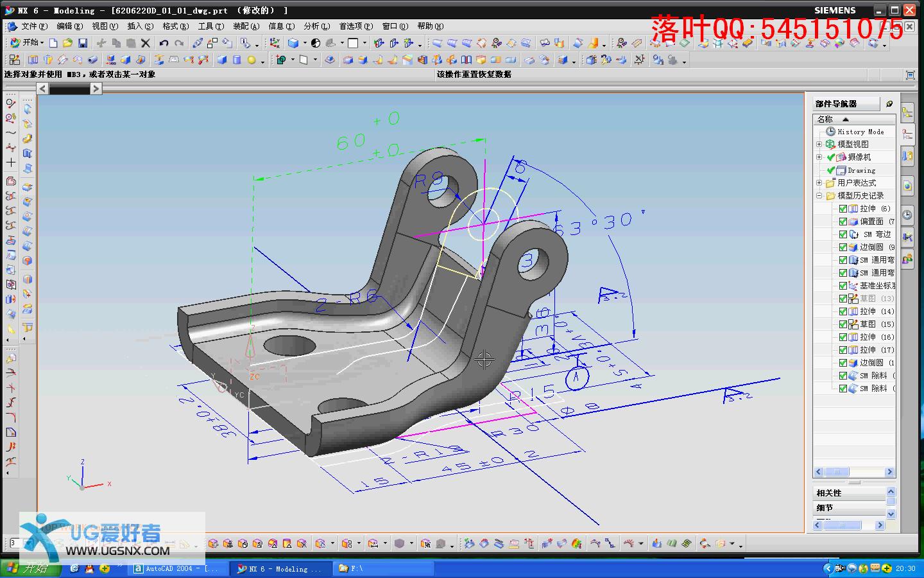The image size is (924, 578).
Task: Toggle the 拉伸 (16) checkbox
Action: pyautogui.click(x=843, y=337)
